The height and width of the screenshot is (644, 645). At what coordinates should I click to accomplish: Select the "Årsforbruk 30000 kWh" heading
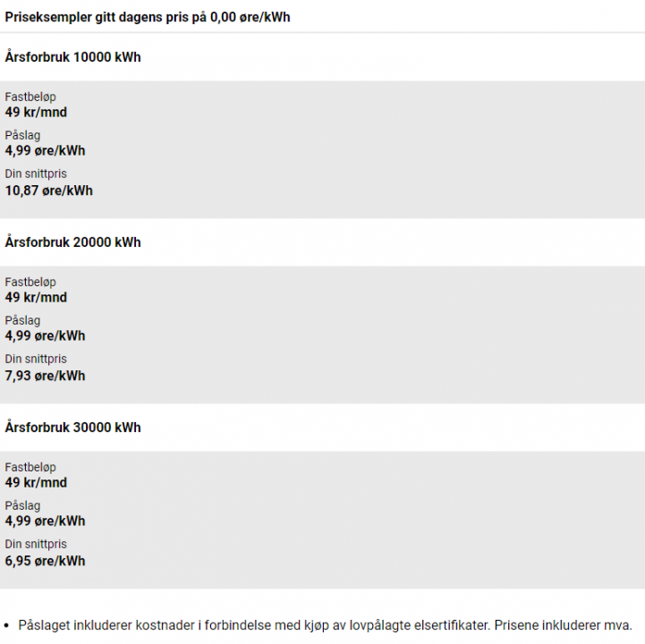tap(72, 428)
